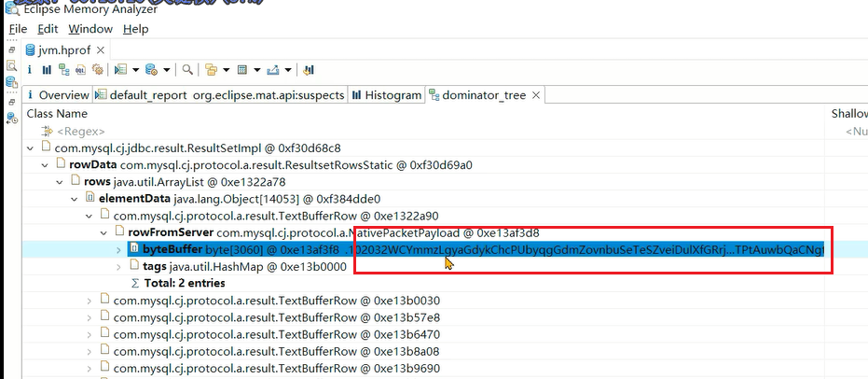
Task: Click the ResultSetImpl object icon
Action: [46, 147]
